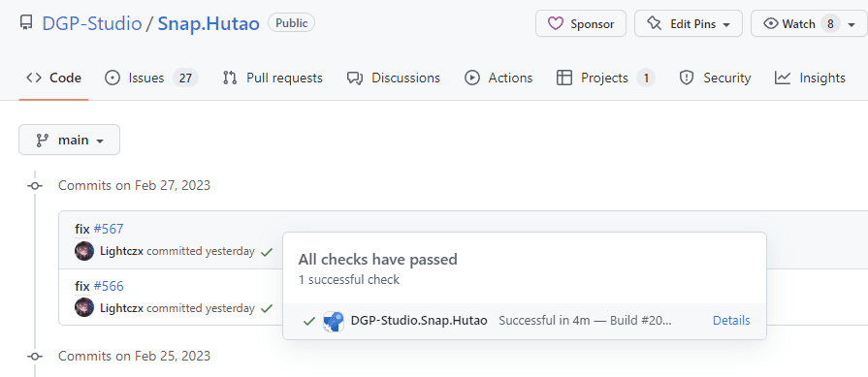Open Lightczx avatar on fix #567 commit
The height and width of the screenshot is (377, 868).
coord(84,251)
